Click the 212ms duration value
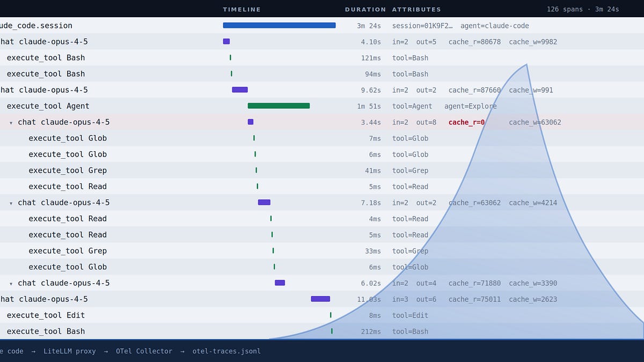 point(371,331)
